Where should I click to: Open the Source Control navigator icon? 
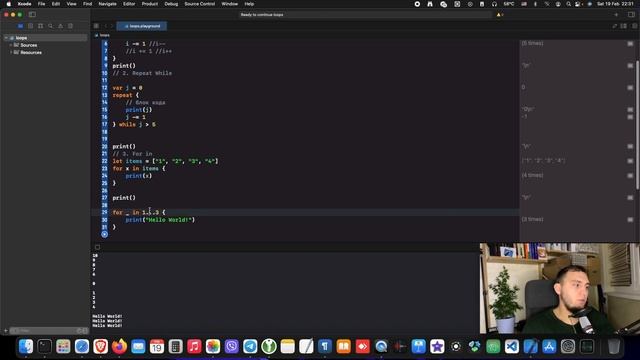pos(30,26)
